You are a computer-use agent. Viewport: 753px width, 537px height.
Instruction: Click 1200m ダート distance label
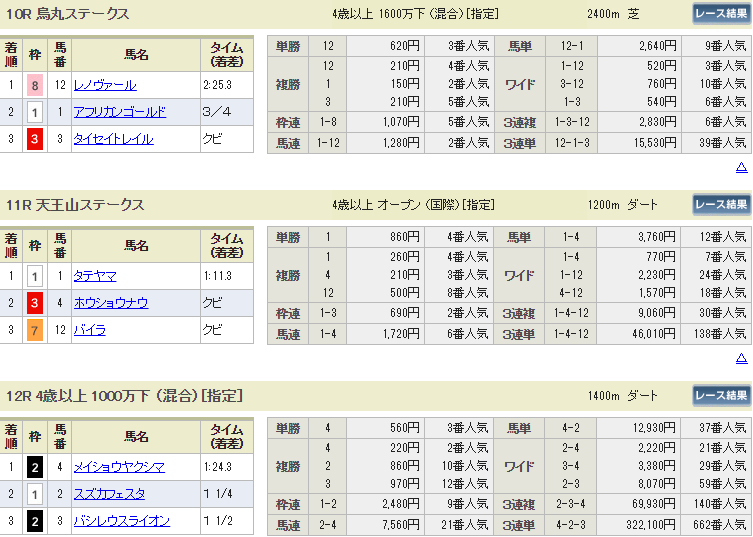tap(622, 205)
